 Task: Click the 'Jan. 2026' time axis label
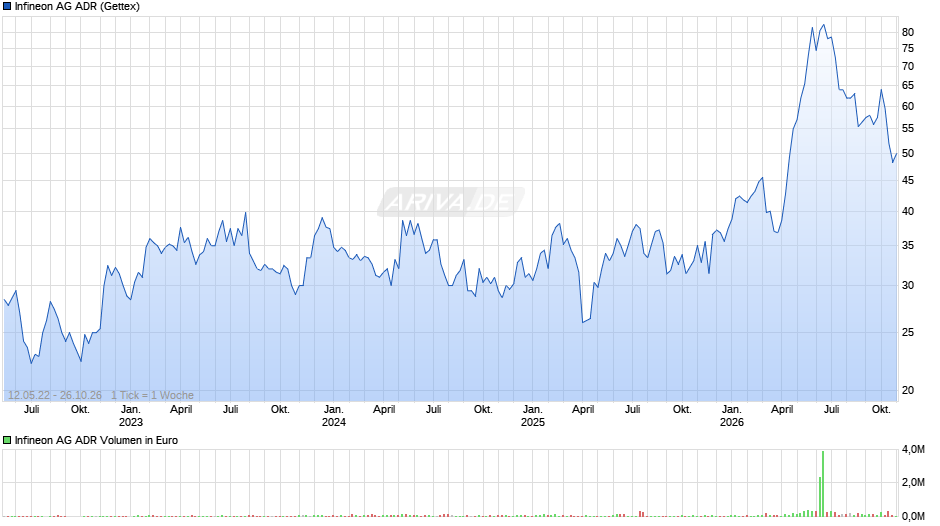click(x=731, y=416)
